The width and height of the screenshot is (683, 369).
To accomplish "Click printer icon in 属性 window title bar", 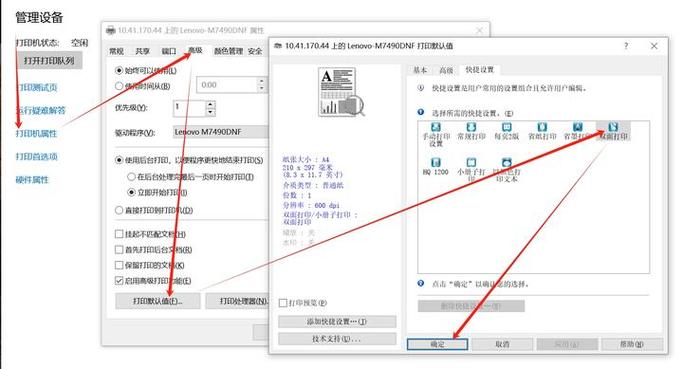I will pyautogui.click(x=111, y=30).
